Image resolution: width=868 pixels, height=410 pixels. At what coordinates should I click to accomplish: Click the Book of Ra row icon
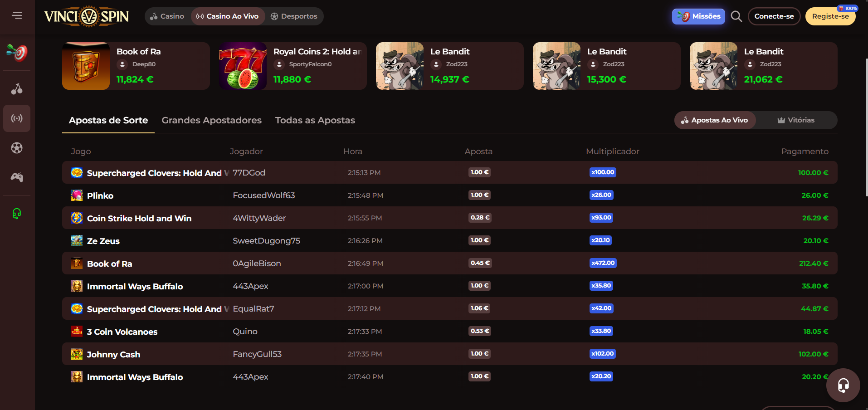click(77, 263)
